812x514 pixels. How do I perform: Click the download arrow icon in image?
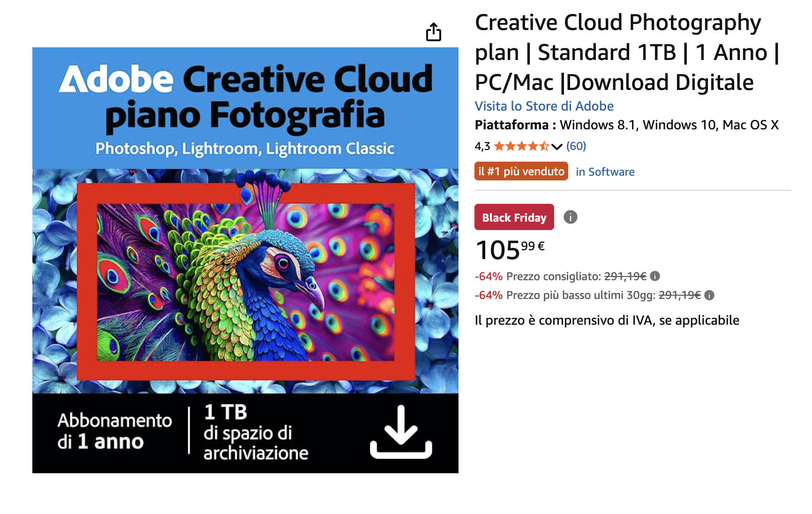point(401,432)
